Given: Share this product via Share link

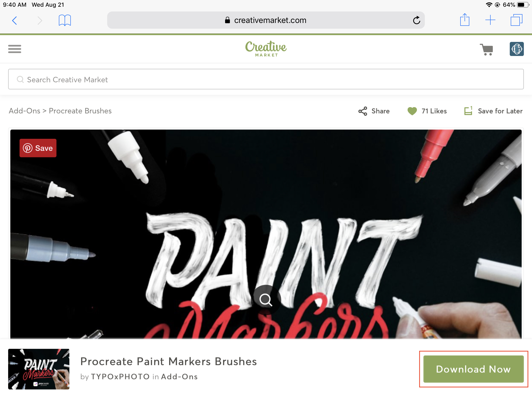Looking at the screenshot, I should click(x=374, y=111).
